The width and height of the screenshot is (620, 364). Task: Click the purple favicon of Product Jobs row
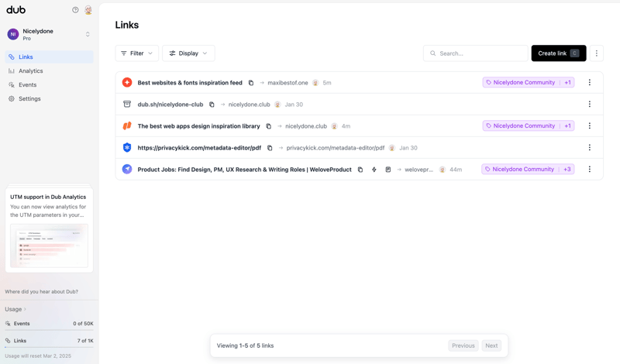(x=127, y=169)
